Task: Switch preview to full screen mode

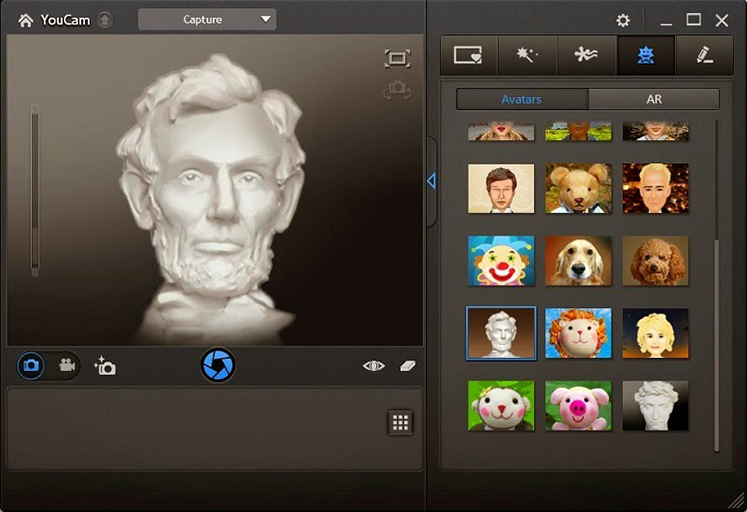Action: (x=397, y=59)
